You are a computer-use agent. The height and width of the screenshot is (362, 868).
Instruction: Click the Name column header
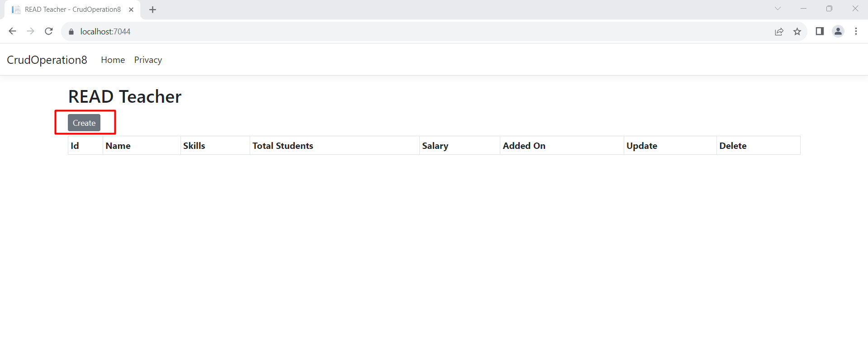pos(142,146)
